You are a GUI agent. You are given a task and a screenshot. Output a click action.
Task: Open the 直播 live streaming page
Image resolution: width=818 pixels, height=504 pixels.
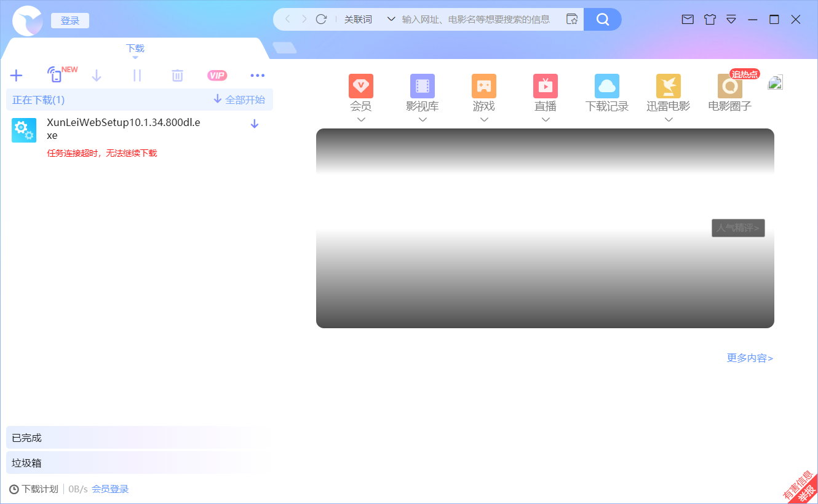click(545, 92)
